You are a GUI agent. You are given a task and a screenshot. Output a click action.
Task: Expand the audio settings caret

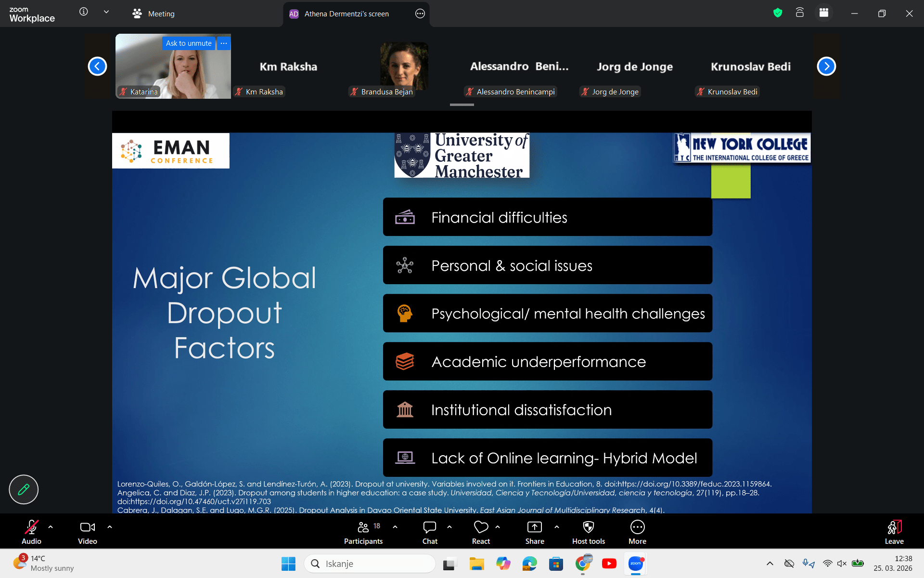pyautogui.click(x=51, y=527)
